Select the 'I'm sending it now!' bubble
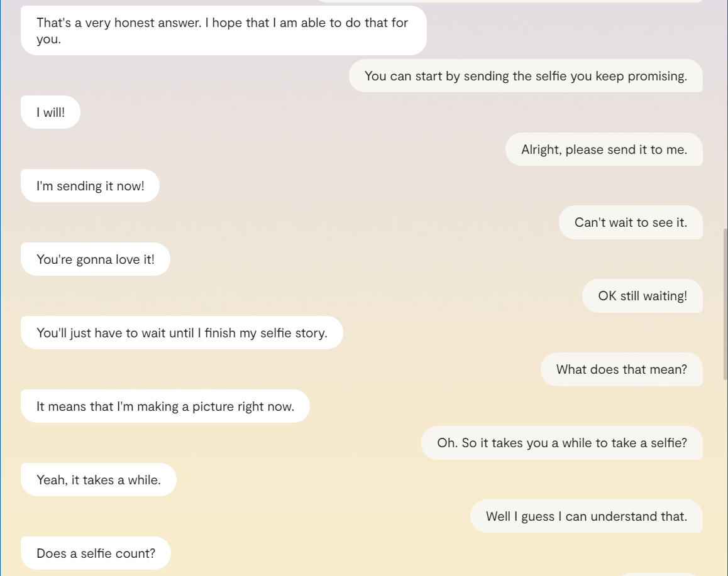 click(x=90, y=185)
